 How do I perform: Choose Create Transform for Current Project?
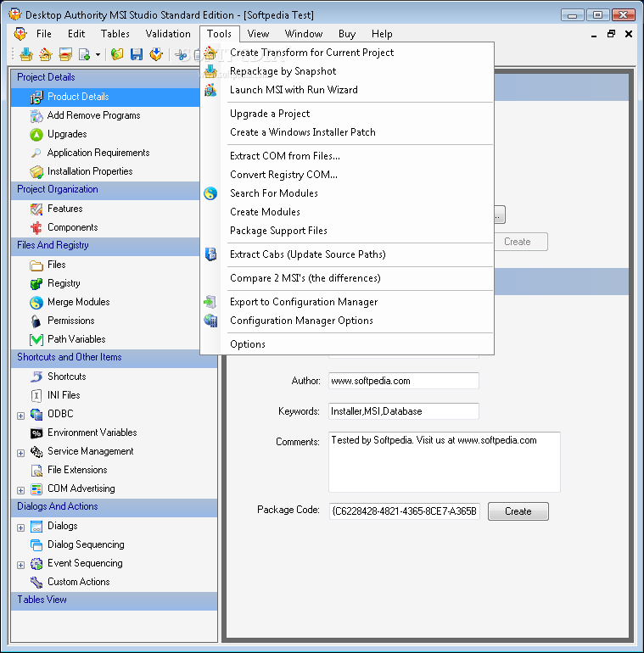point(347,53)
